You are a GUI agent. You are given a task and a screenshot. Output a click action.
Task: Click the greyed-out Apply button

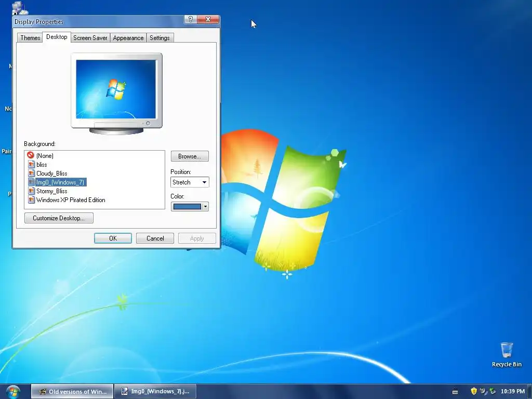[197, 238]
